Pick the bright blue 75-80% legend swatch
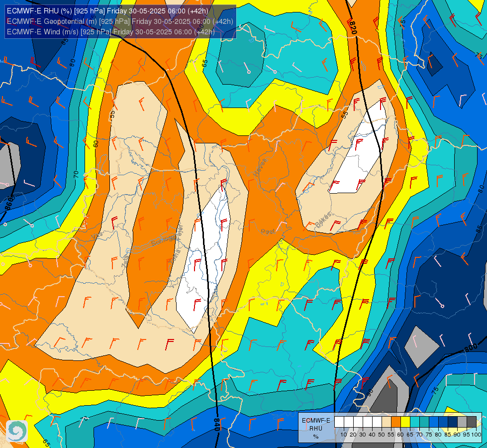Image resolution: width=487 pixels, height=448 pixels. 434,422
